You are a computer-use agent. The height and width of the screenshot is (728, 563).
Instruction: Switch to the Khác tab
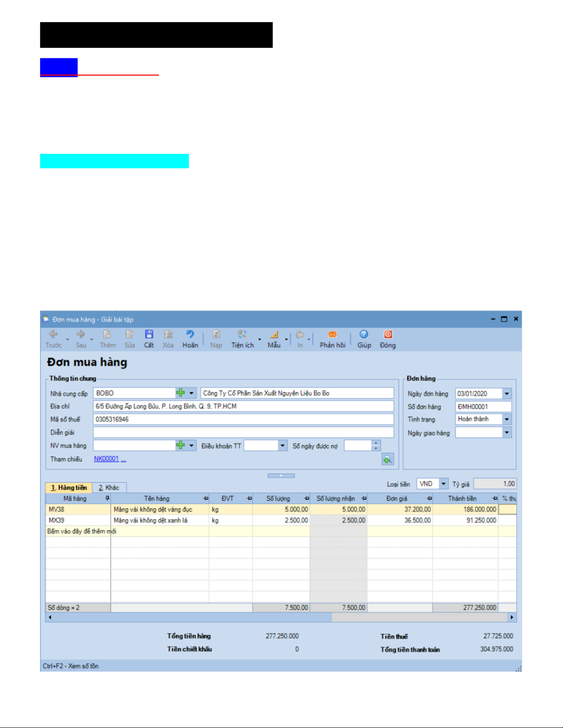[x=109, y=488]
